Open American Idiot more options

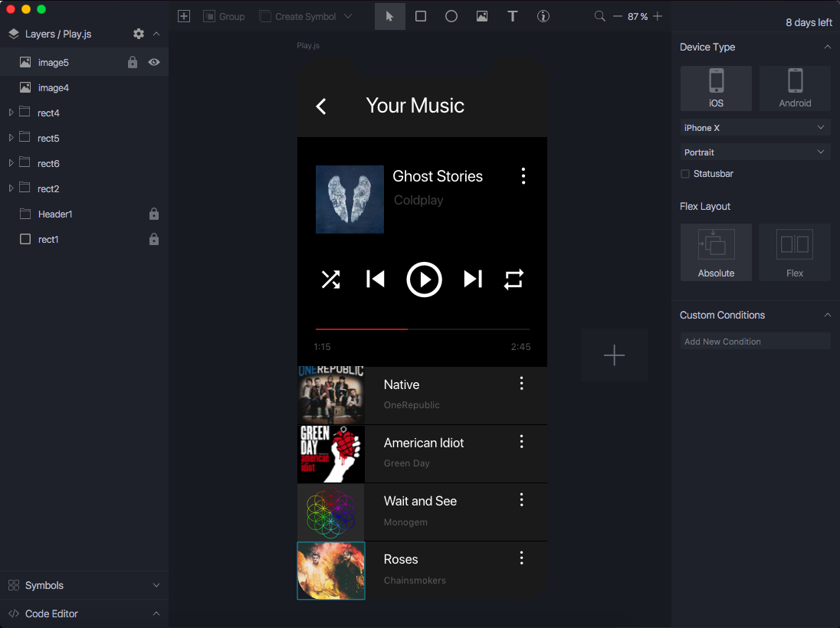[521, 442]
